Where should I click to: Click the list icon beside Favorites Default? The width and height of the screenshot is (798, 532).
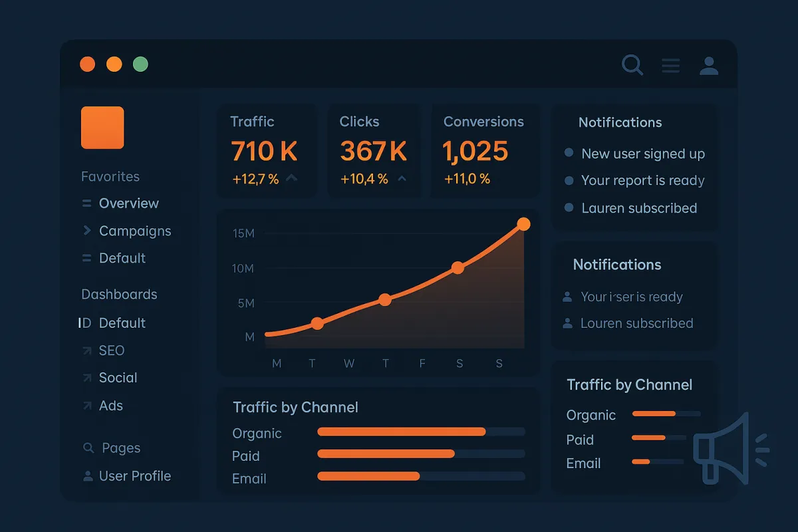(86, 258)
